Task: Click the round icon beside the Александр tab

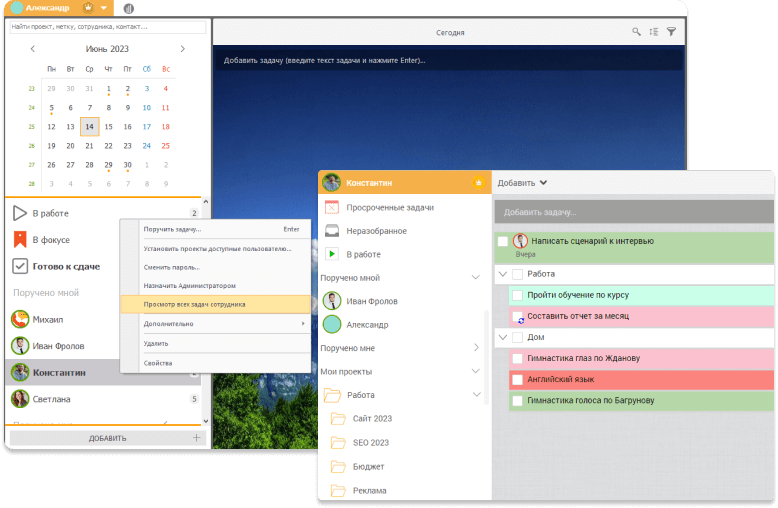Action: 129,8
